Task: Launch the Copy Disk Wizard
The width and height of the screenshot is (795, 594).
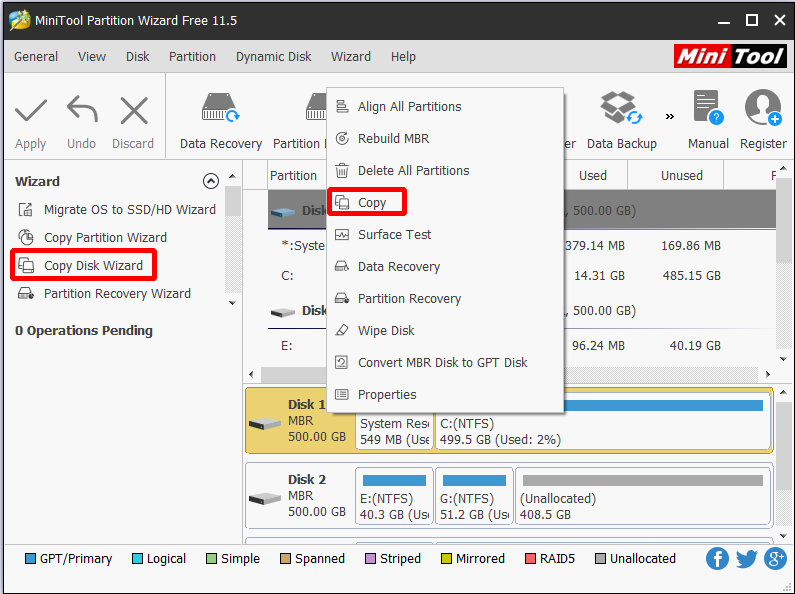Action: 93,265
